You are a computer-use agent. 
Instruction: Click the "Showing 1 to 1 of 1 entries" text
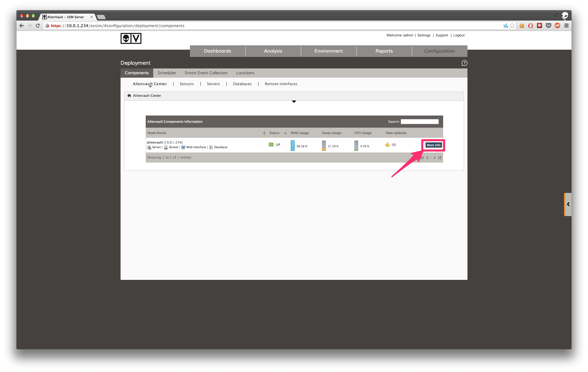point(169,158)
